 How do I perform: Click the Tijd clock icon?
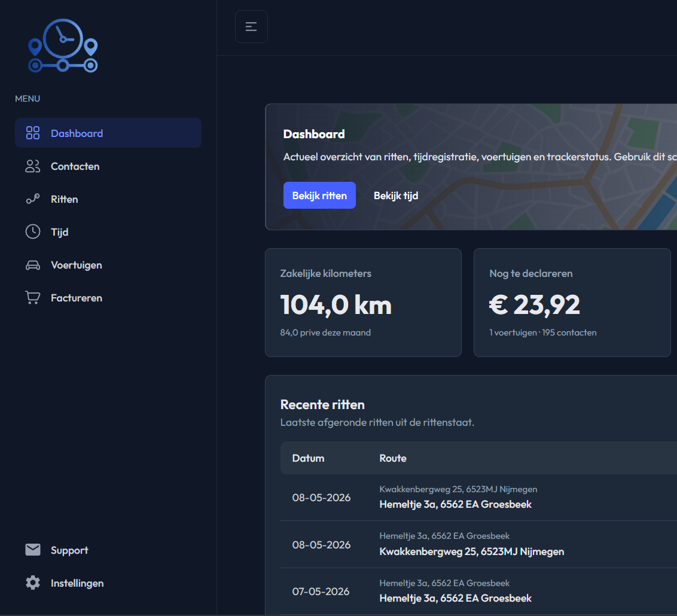[33, 232]
